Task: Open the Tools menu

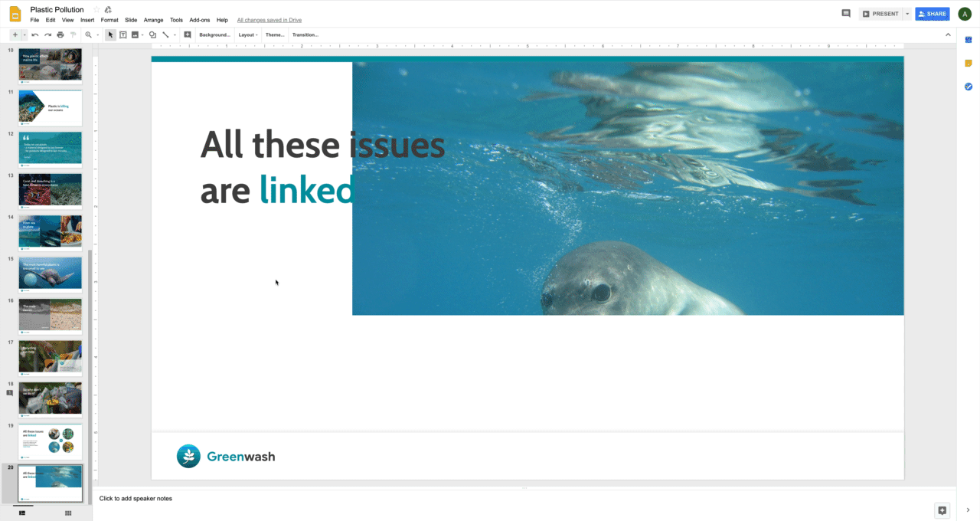Action: pos(176,20)
